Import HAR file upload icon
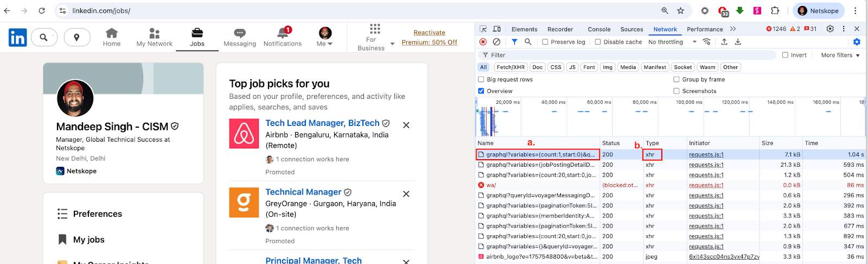 click(x=724, y=42)
